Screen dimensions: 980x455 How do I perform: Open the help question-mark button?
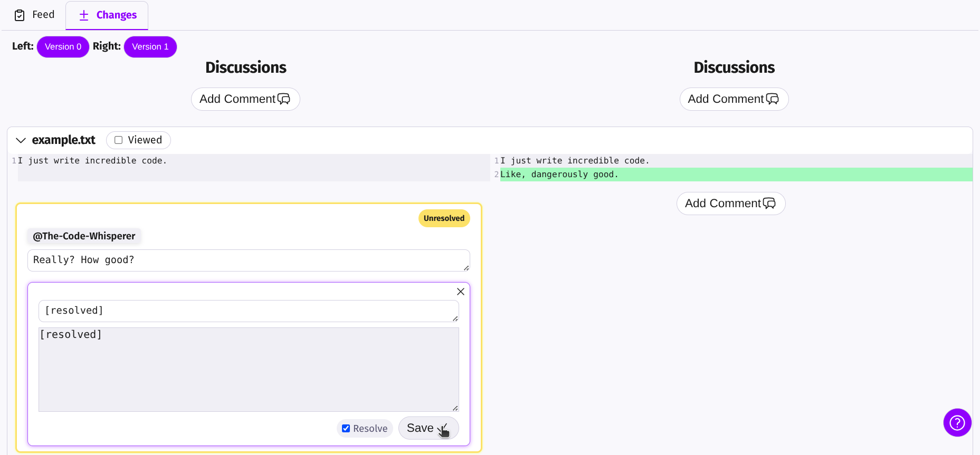(957, 422)
